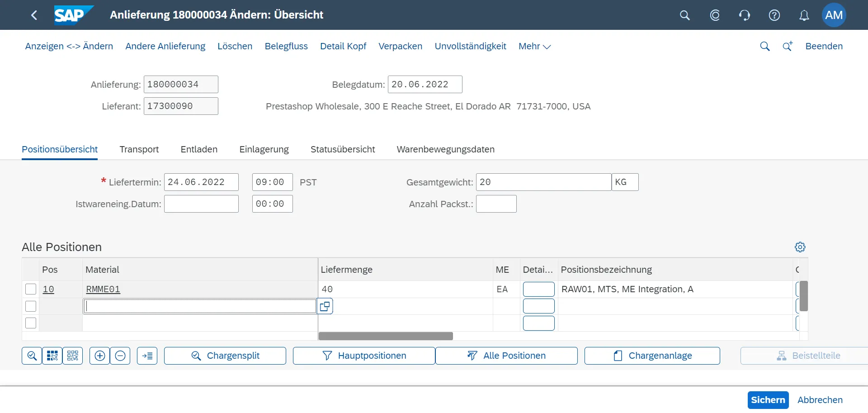
Task: Select the Positionsübersicht tab
Action: (x=60, y=149)
